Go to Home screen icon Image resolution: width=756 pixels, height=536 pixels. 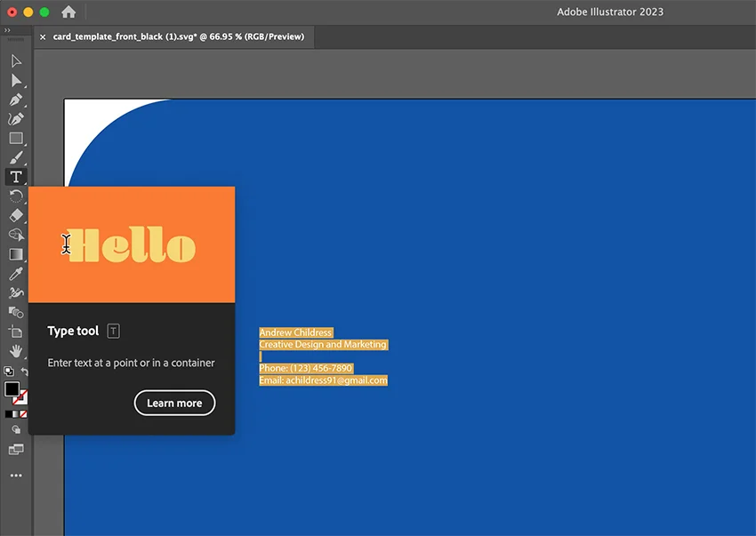pos(68,12)
